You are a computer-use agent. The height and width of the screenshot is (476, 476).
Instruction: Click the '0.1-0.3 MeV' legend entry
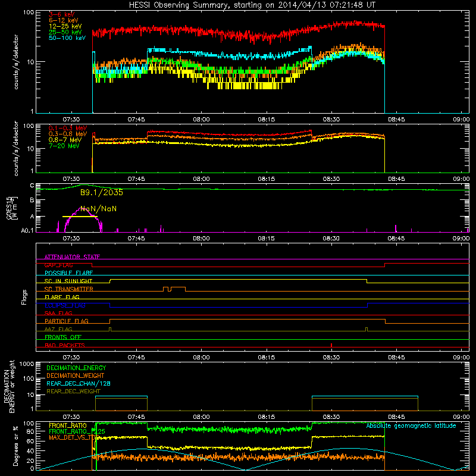[68, 128]
